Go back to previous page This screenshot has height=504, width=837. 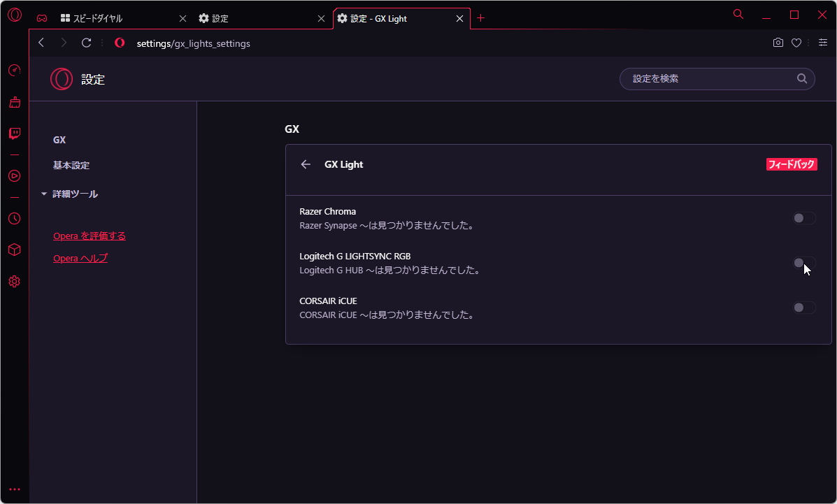click(x=42, y=43)
